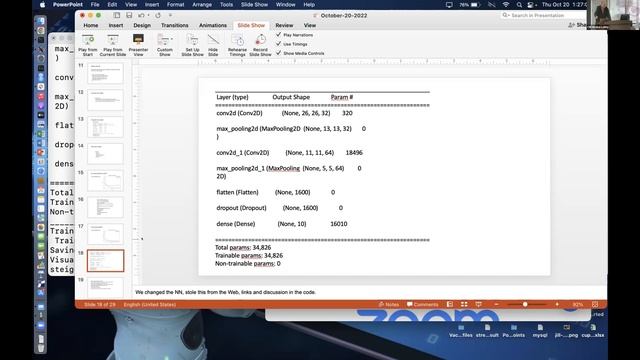This screenshot has width=640, height=360.
Task: Open the Review ribbon tab
Action: tap(284, 25)
